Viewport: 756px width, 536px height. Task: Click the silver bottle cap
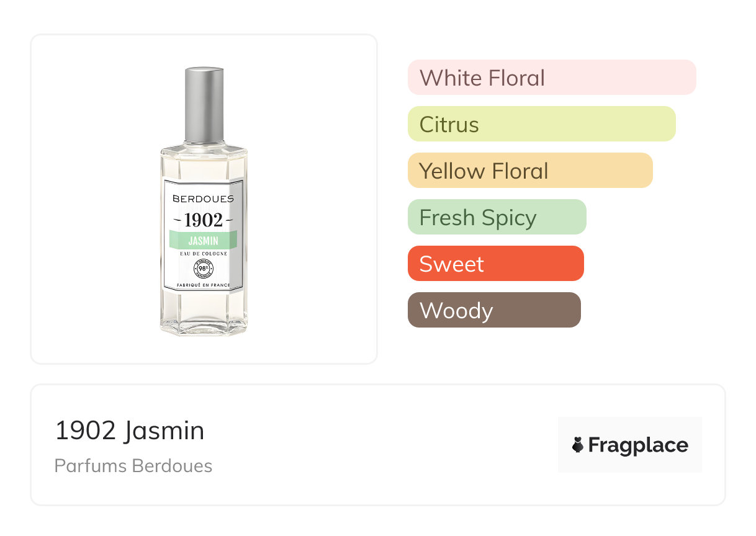click(x=204, y=104)
